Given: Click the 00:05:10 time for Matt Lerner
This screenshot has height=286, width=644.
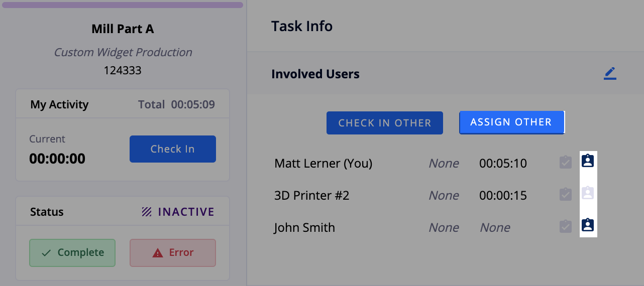Looking at the screenshot, I should 503,164.
